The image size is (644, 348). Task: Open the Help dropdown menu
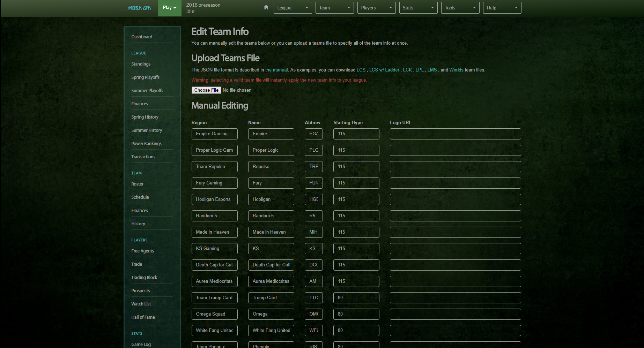[502, 7]
